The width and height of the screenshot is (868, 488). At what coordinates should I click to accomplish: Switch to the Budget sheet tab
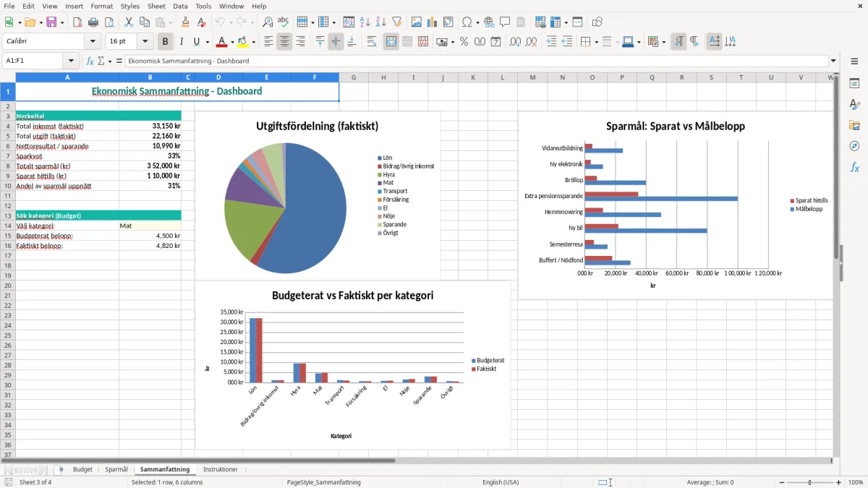point(82,469)
